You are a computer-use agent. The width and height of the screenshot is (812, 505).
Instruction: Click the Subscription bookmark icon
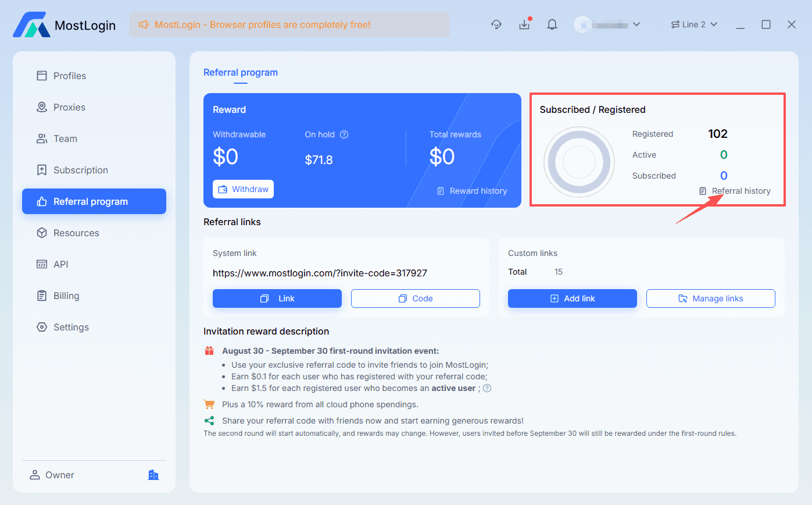click(41, 170)
